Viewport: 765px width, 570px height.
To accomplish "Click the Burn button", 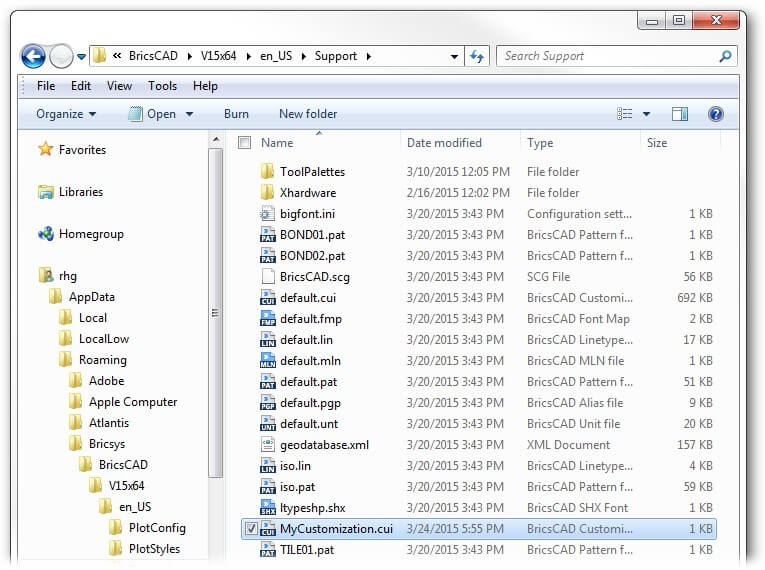I will coord(236,114).
